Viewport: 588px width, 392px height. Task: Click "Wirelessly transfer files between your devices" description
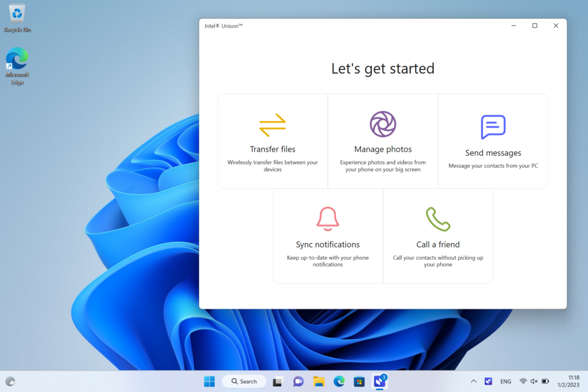click(273, 166)
